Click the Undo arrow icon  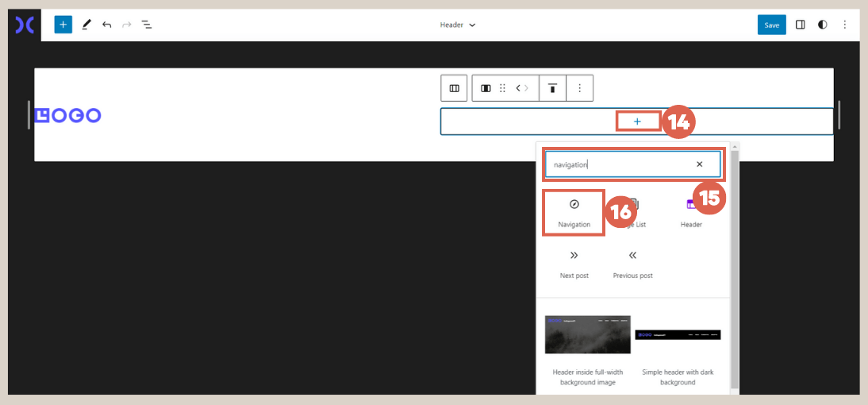click(107, 25)
